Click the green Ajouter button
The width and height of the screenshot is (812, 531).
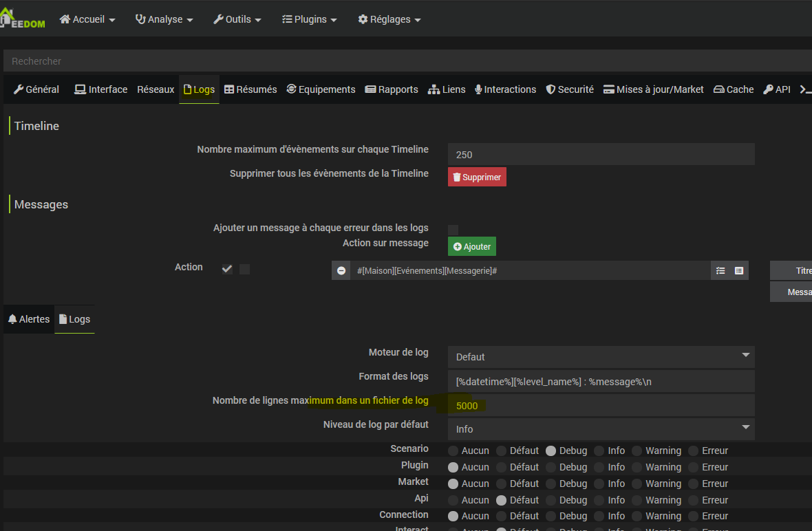coord(472,246)
